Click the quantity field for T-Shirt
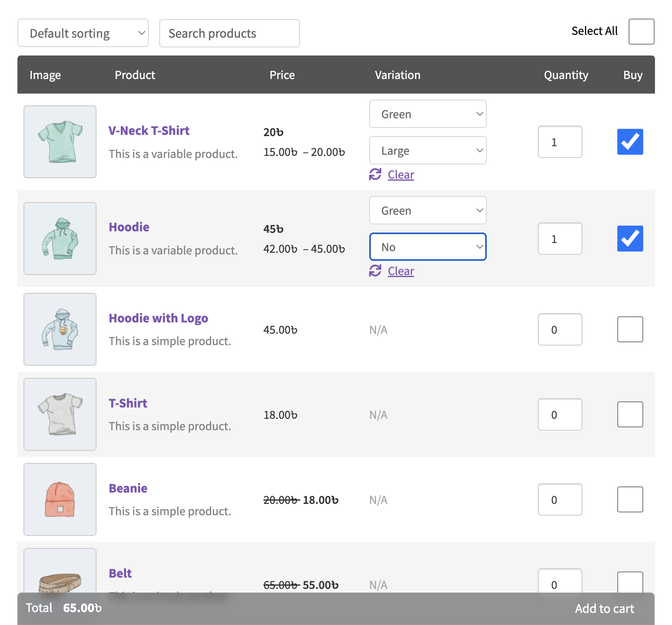Viewport: 672px width, 625px height. [x=560, y=414]
